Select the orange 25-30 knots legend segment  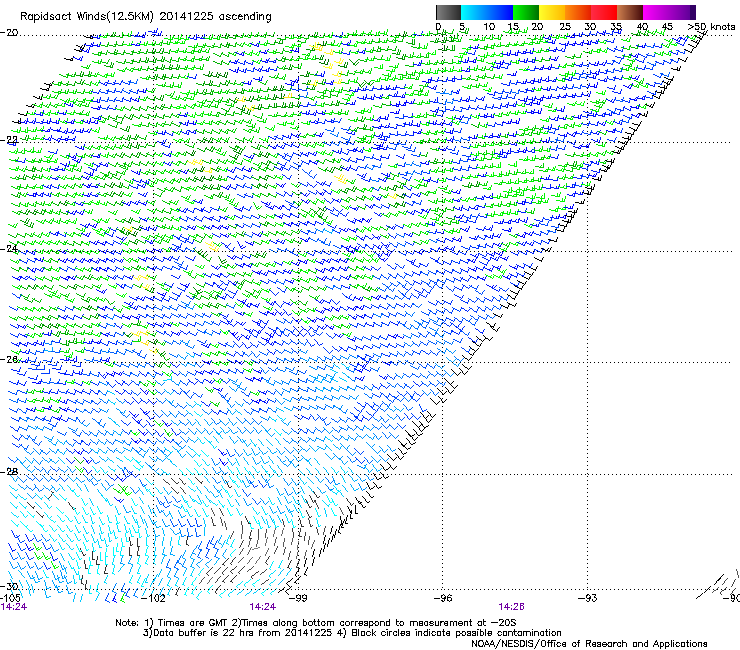click(578, 12)
